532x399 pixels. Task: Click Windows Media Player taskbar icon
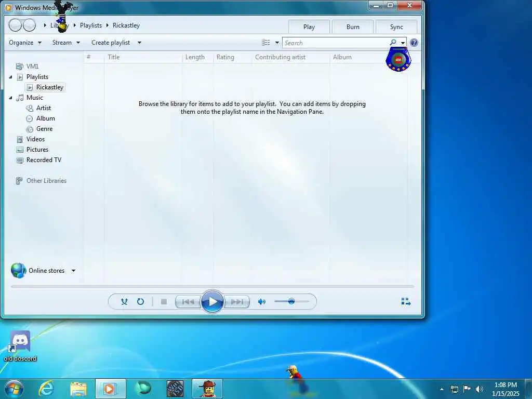point(110,389)
